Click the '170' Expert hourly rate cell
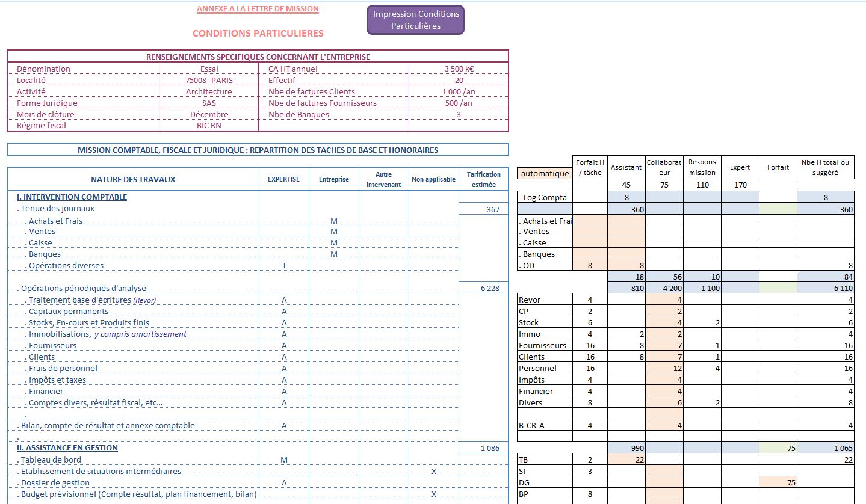This screenshot has height=504, width=866. coord(740,185)
